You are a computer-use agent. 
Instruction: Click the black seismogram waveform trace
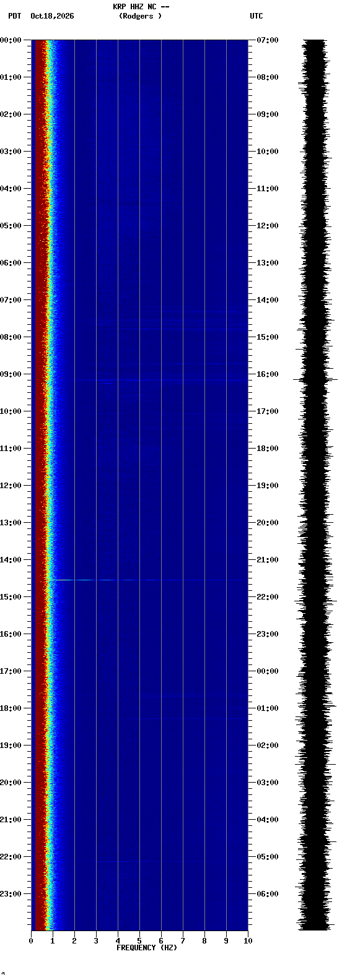(315, 484)
